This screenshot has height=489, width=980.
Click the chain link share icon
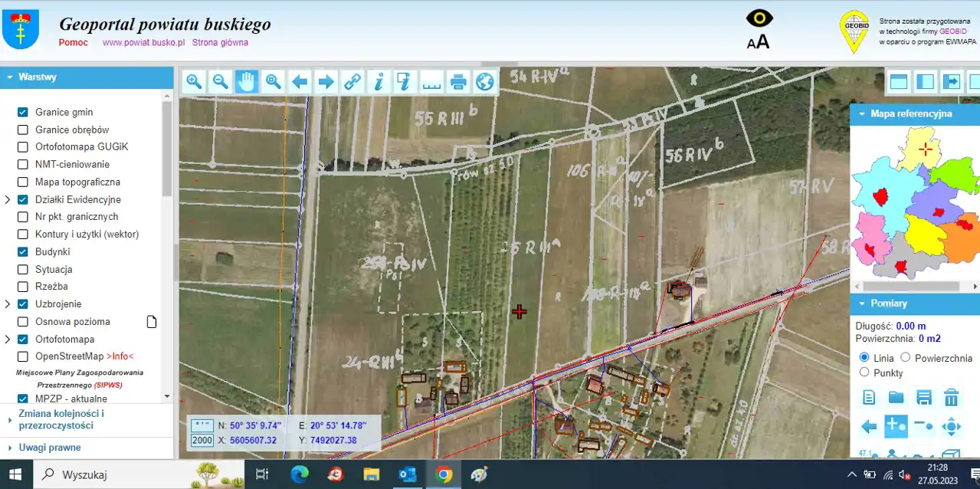click(352, 81)
